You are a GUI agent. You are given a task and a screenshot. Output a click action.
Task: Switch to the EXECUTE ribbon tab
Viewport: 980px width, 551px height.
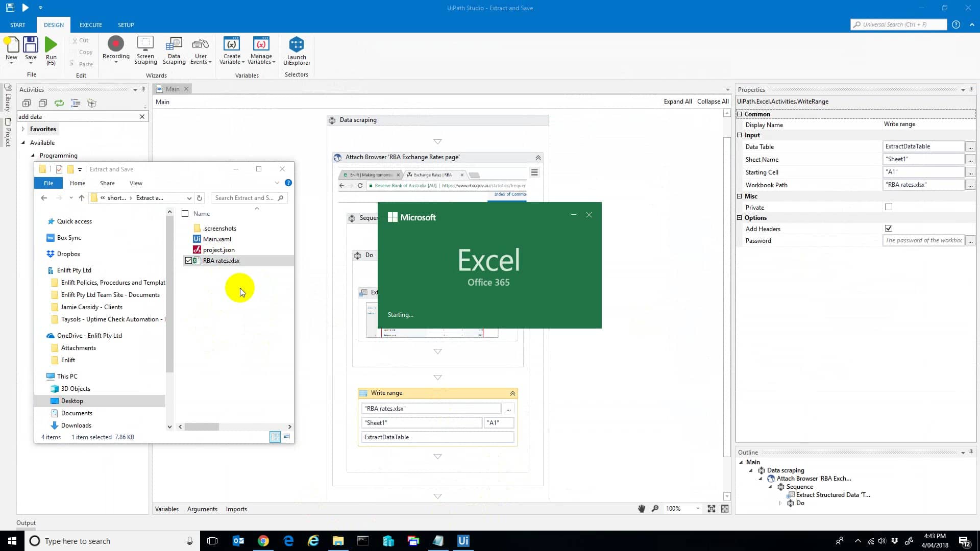(90, 24)
